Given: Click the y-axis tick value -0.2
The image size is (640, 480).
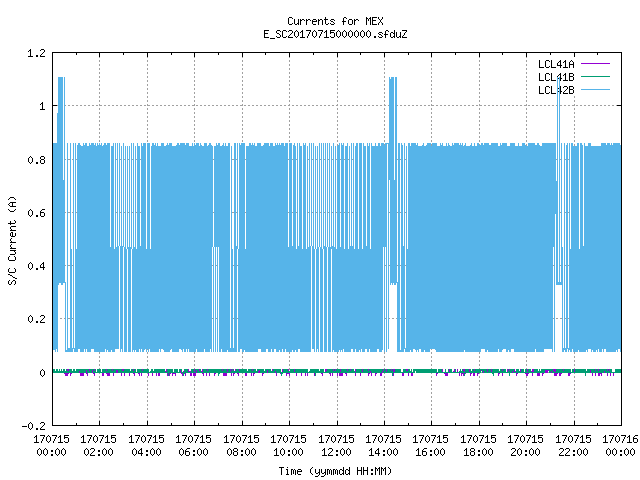Looking at the screenshot, I should pos(33,426).
